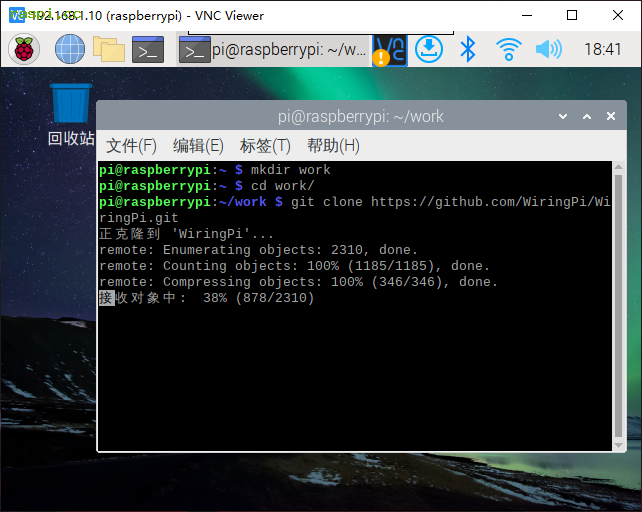Click the terminal's vertical scrollbar
The image size is (642, 512).
618,300
